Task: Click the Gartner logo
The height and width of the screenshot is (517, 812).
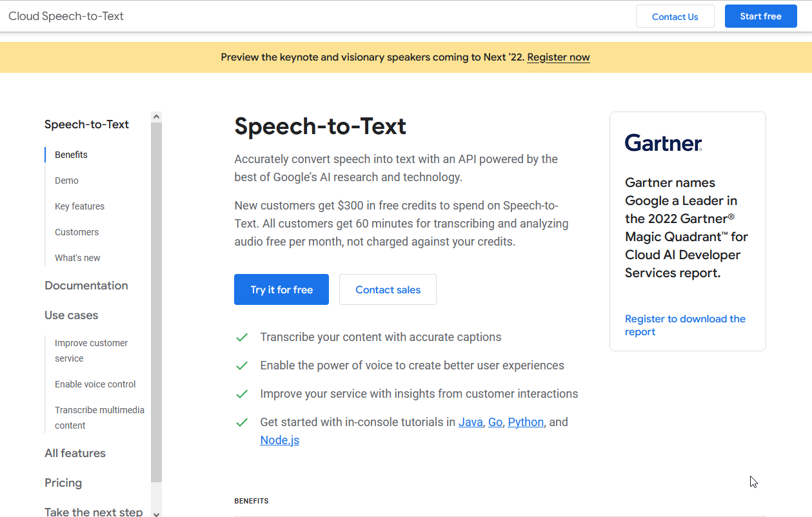Action: (x=663, y=143)
